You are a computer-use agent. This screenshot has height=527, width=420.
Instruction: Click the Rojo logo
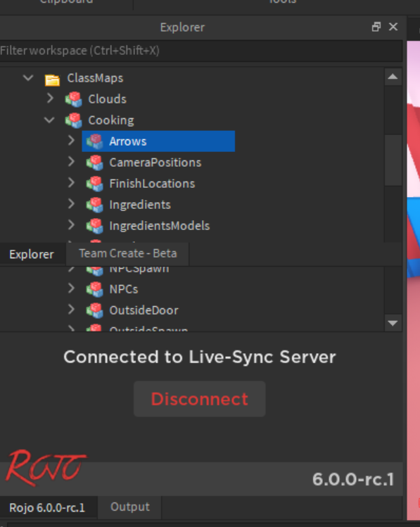46,468
